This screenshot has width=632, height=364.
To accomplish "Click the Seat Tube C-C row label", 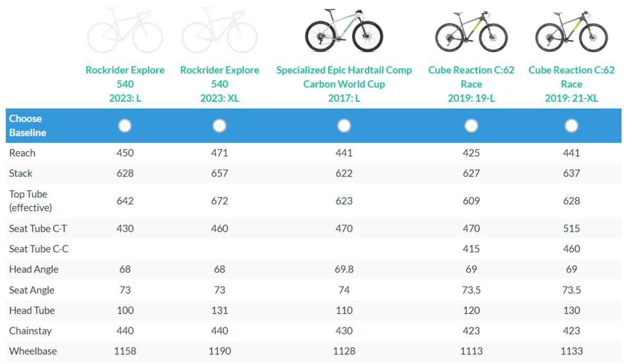I will [x=39, y=249].
